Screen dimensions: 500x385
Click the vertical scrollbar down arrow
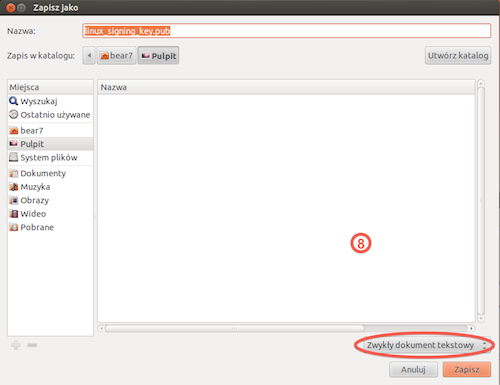[x=481, y=319]
